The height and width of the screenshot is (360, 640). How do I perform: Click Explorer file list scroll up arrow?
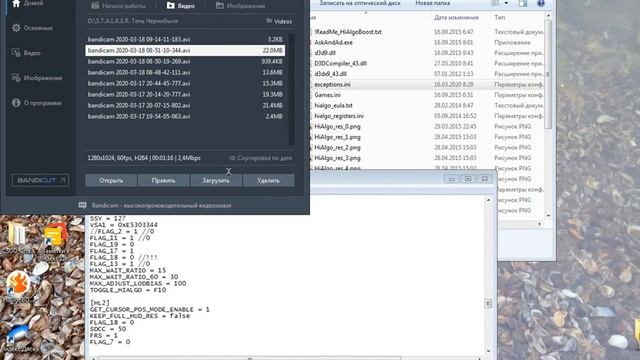(548, 16)
